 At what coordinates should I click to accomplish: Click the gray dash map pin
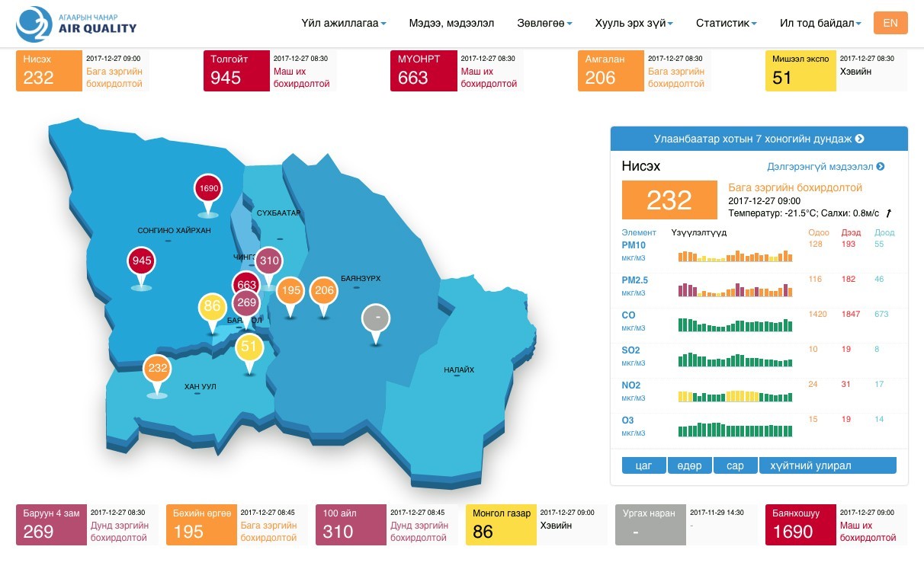pyautogui.click(x=374, y=317)
